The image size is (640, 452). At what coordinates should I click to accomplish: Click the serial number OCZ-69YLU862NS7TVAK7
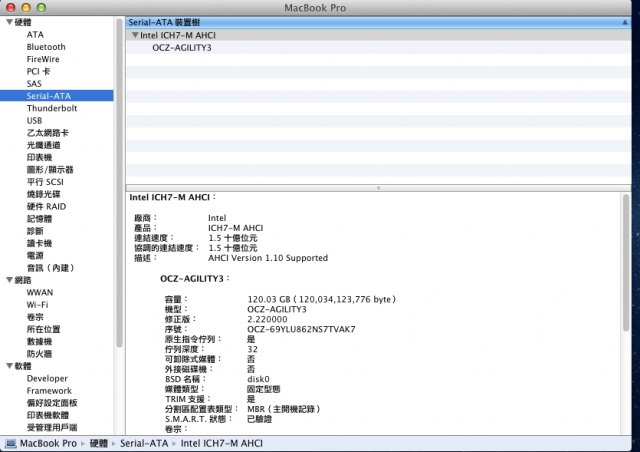301,329
